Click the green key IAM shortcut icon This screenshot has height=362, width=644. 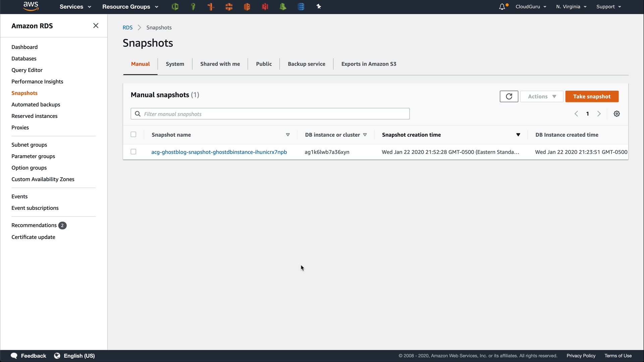coord(193,7)
